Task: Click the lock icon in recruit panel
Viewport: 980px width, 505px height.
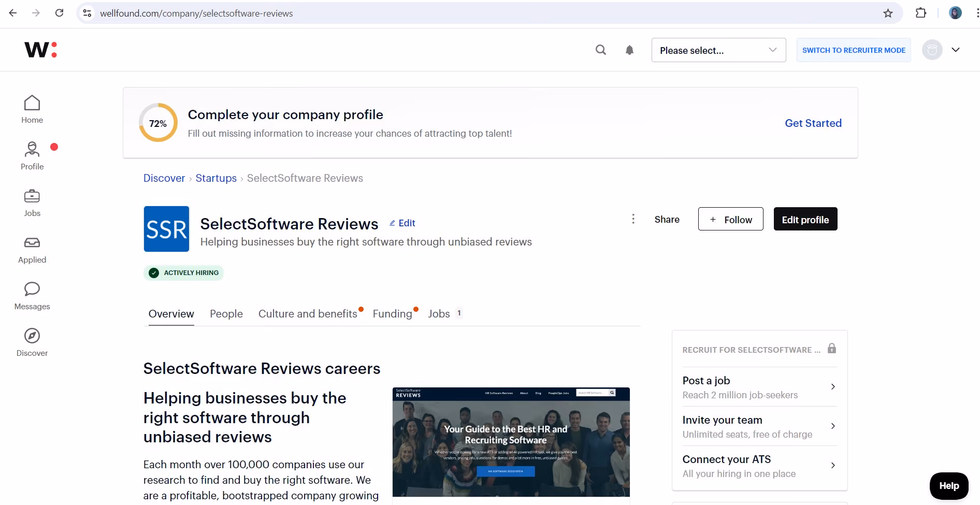Action: 832,349
